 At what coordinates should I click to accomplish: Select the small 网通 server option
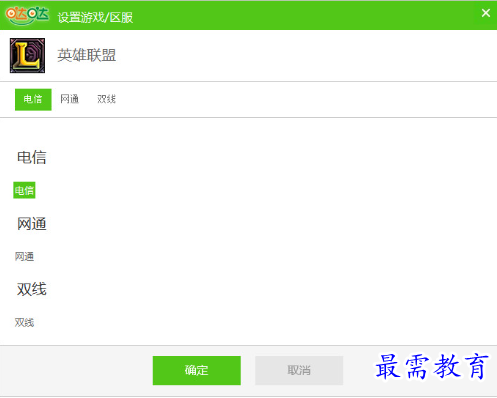[x=24, y=256]
